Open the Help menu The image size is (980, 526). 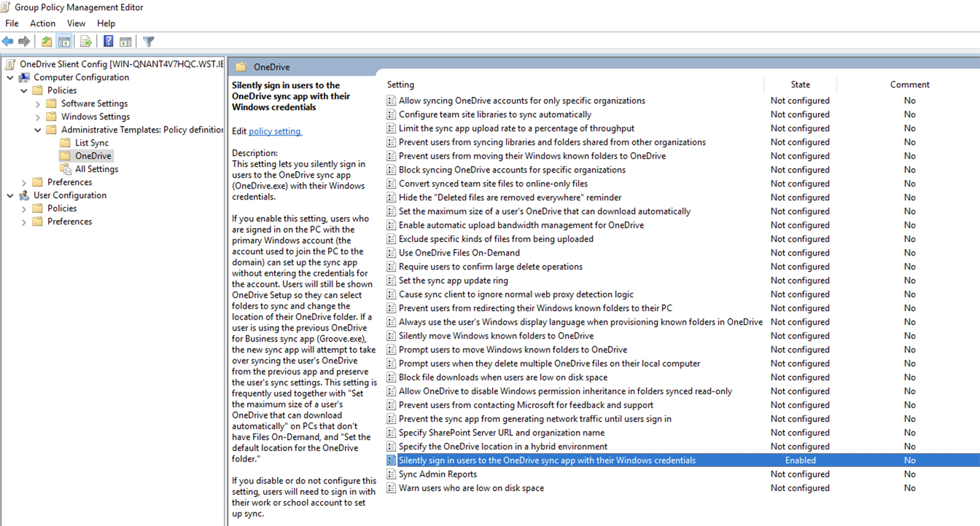click(106, 23)
